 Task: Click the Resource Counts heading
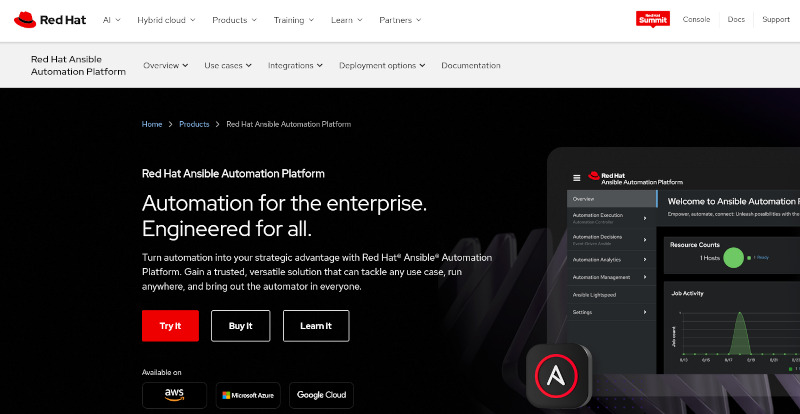694,245
